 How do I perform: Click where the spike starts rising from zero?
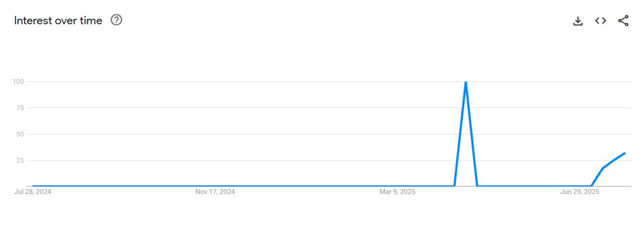point(454,186)
